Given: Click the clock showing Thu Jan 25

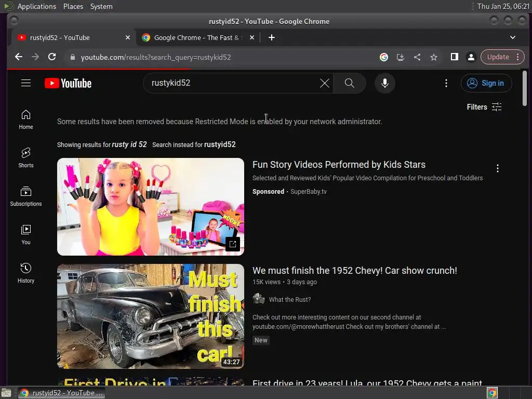Looking at the screenshot, I should coord(503,6).
